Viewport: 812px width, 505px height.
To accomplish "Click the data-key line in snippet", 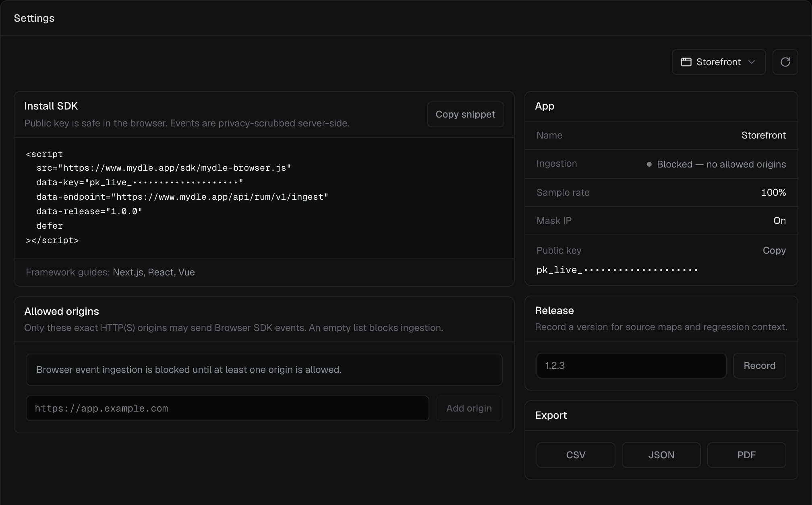I will click(x=140, y=182).
